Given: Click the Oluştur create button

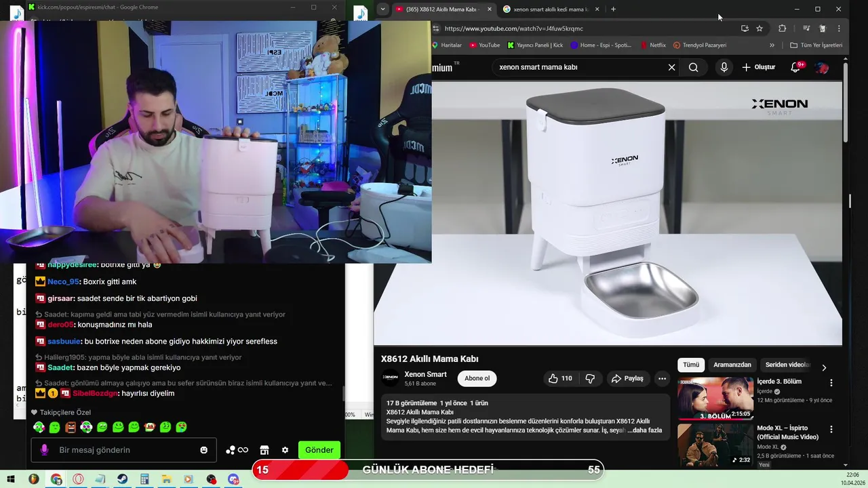Looking at the screenshot, I should (759, 67).
